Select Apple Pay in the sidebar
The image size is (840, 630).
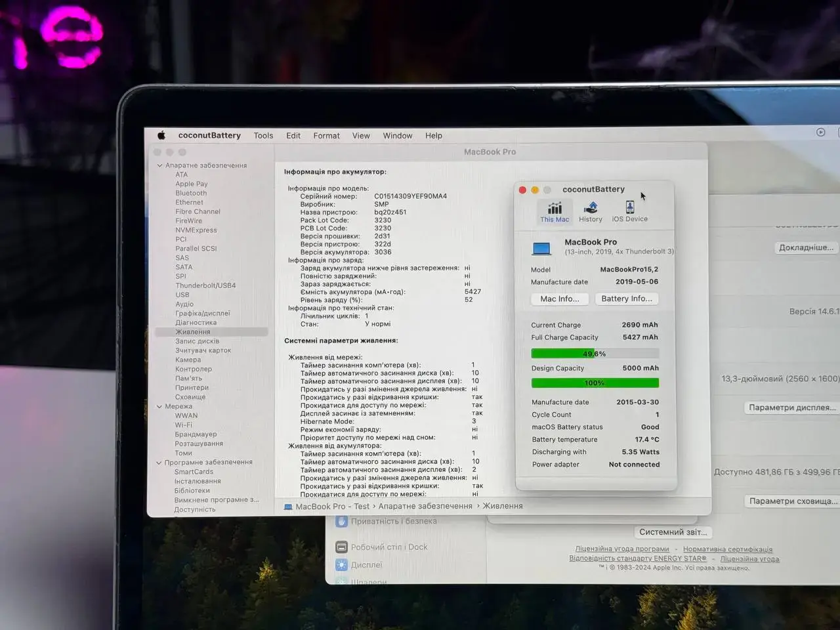[191, 184]
